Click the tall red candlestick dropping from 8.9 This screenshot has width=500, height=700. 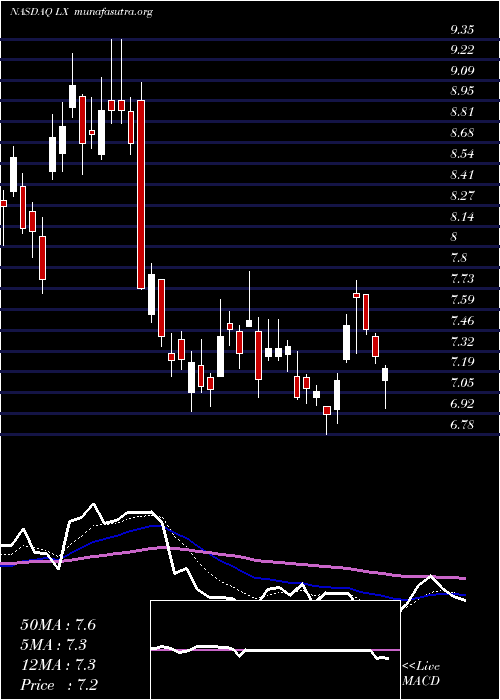(x=141, y=195)
